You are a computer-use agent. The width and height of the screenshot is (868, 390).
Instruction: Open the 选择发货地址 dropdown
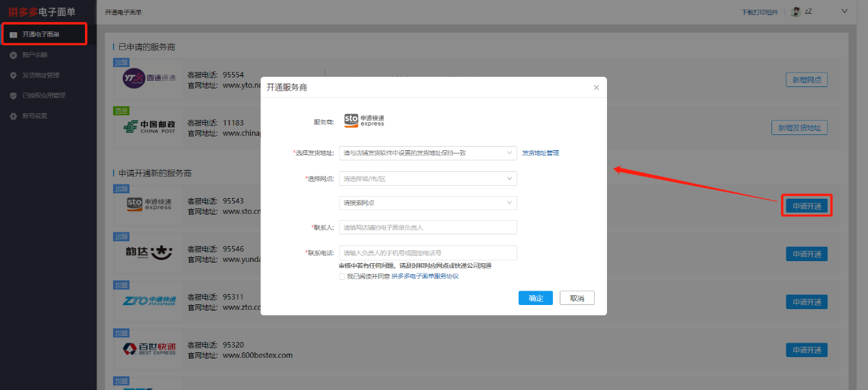tap(427, 153)
